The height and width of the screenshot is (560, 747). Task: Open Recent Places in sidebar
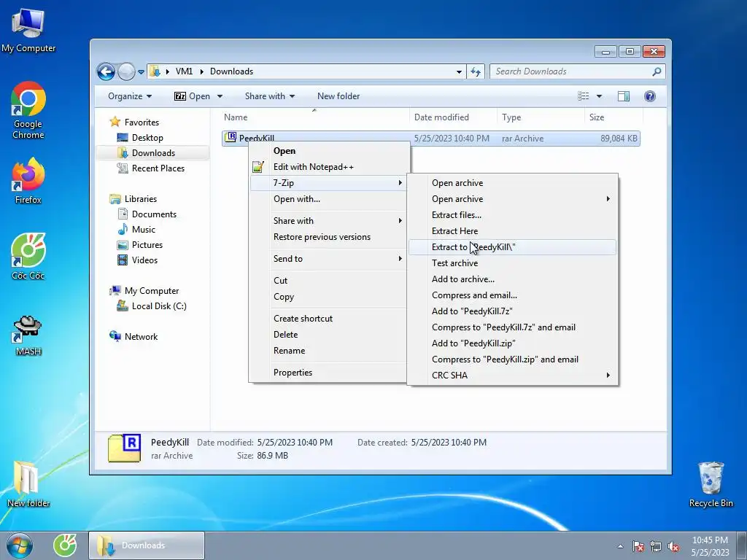click(x=158, y=168)
